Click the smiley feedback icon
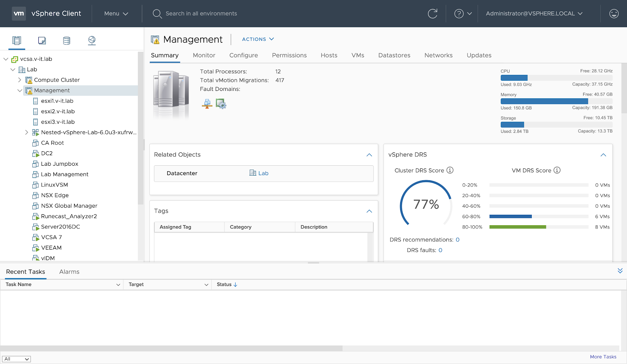 click(x=614, y=14)
